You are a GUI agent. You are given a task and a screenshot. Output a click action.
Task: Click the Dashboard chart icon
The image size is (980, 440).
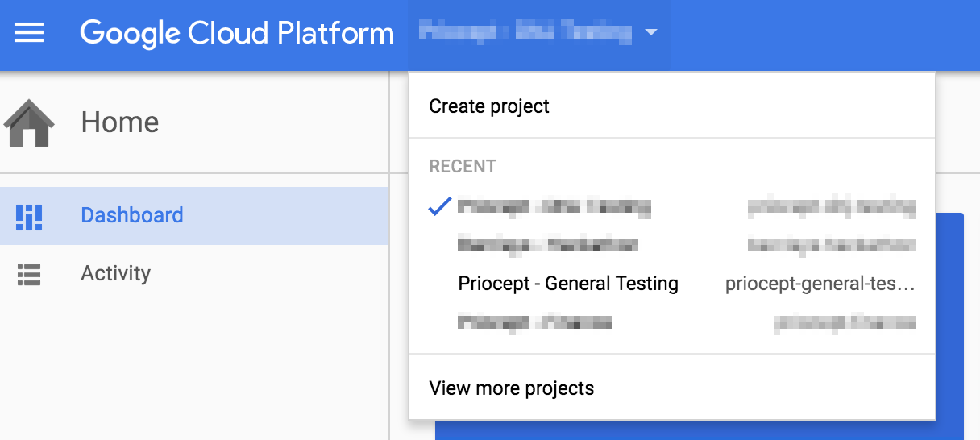click(30, 216)
